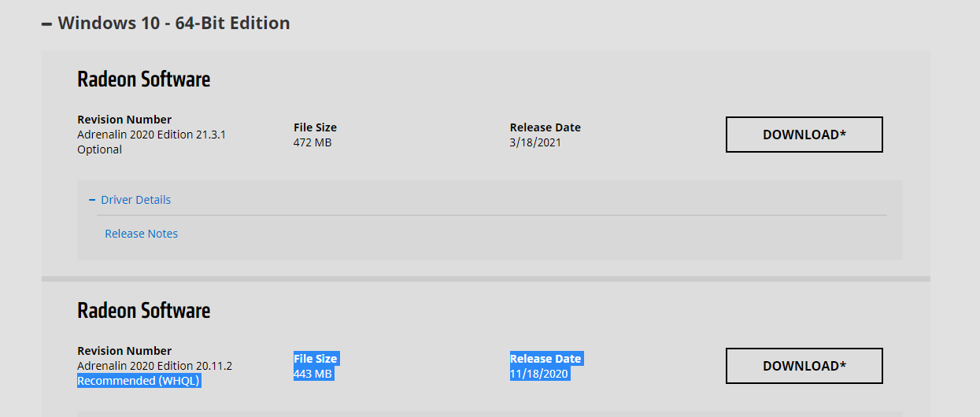Screen dimensions: 980x417
Task: Click the first Revision Number label
Action: coord(124,120)
